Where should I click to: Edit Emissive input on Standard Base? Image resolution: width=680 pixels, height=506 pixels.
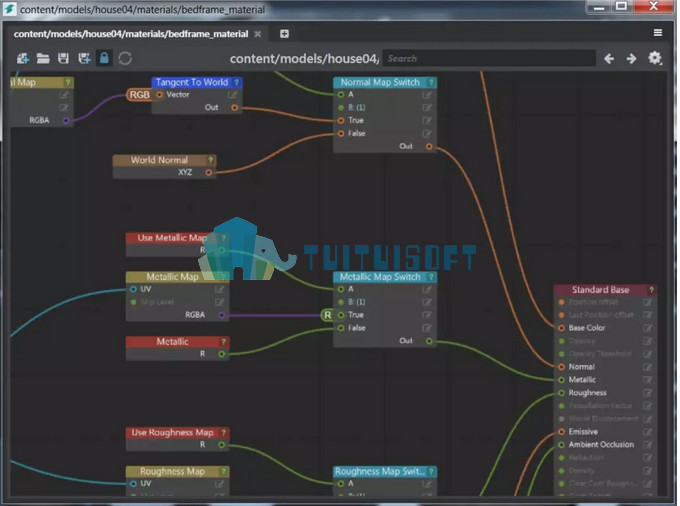(647, 432)
